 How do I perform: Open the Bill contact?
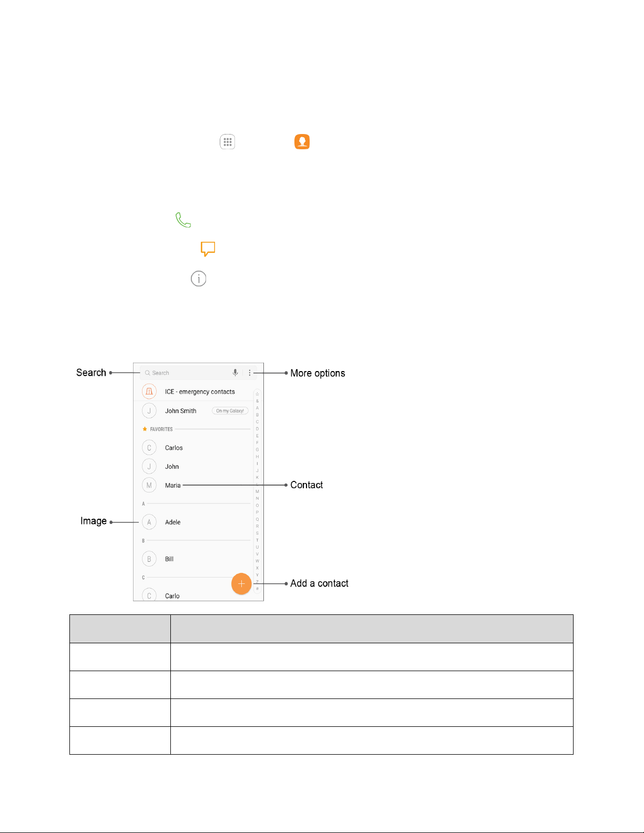(x=169, y=559)
